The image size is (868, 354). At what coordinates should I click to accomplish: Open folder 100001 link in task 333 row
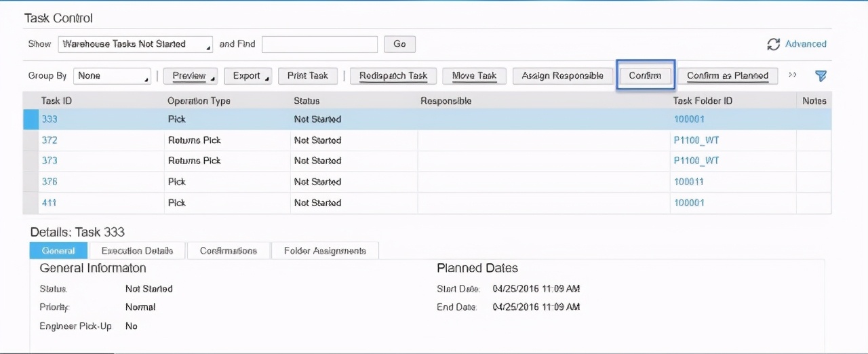point(689,119)
